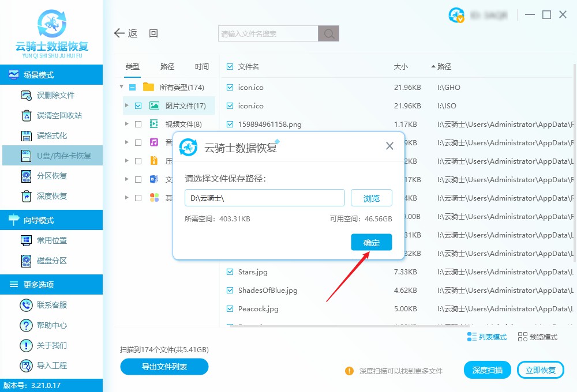Uncheck icon.ico in I:\ISO

pos(230,105)
